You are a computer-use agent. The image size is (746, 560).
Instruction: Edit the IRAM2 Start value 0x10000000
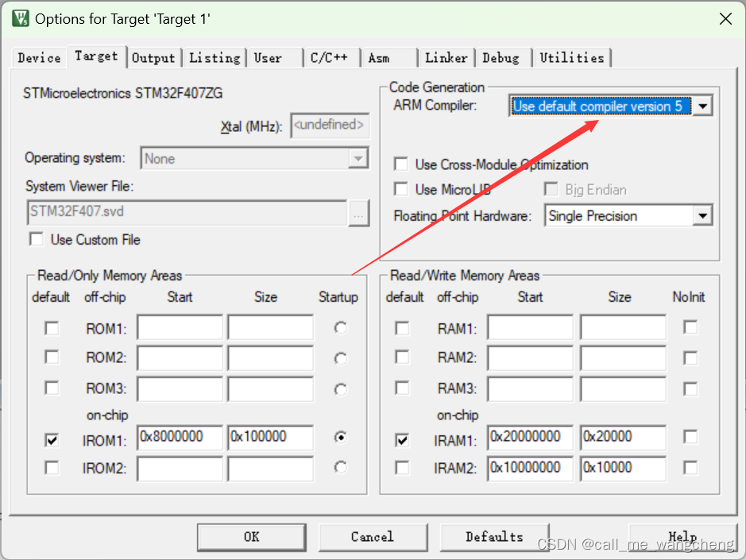pyautogui.click(x=531, y=469)
